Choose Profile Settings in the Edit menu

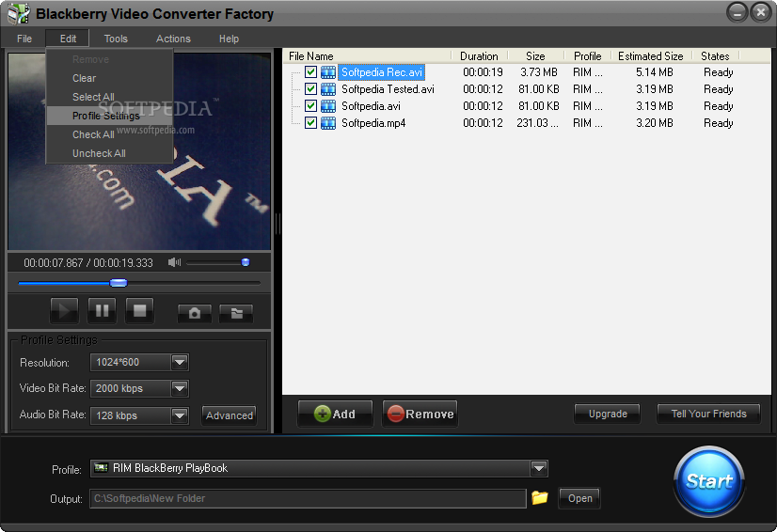109,116
